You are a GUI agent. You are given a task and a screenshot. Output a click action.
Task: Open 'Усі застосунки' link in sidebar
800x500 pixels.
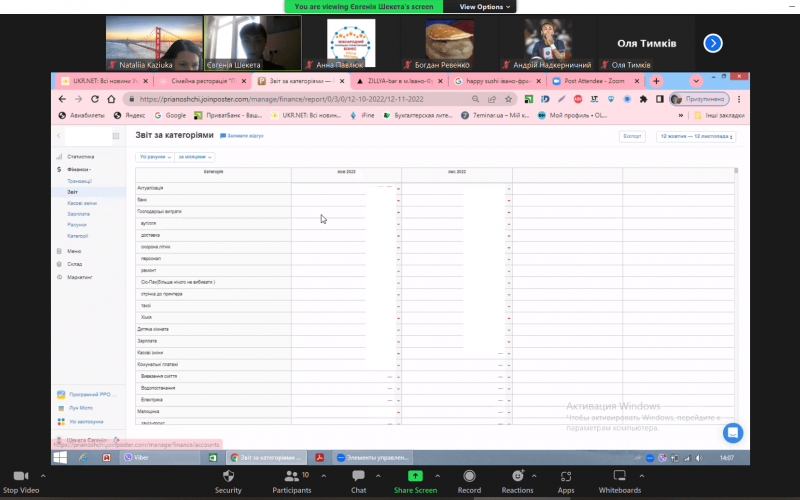coord(86,422)
